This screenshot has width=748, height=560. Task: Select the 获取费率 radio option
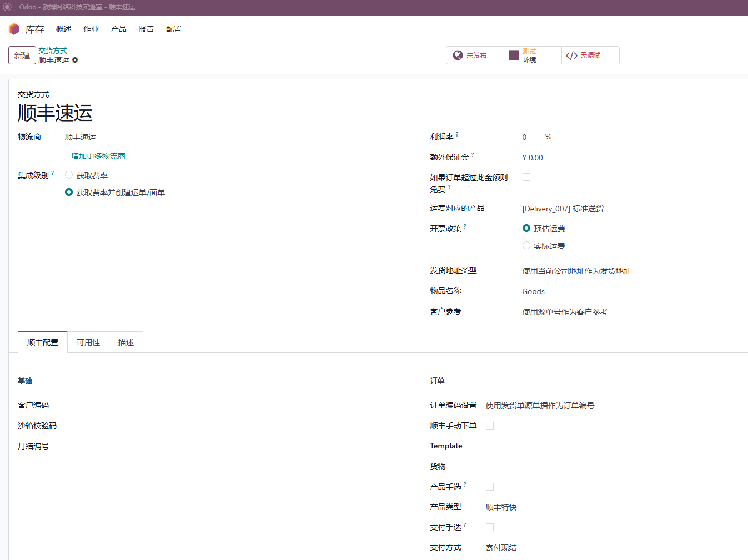pyautogui.click(x=69, y=175)
